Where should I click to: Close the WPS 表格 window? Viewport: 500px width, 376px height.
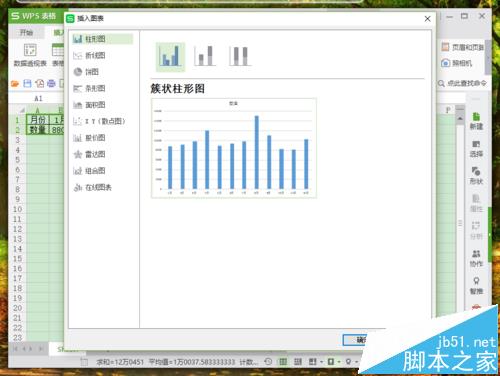tap(482, 16)
